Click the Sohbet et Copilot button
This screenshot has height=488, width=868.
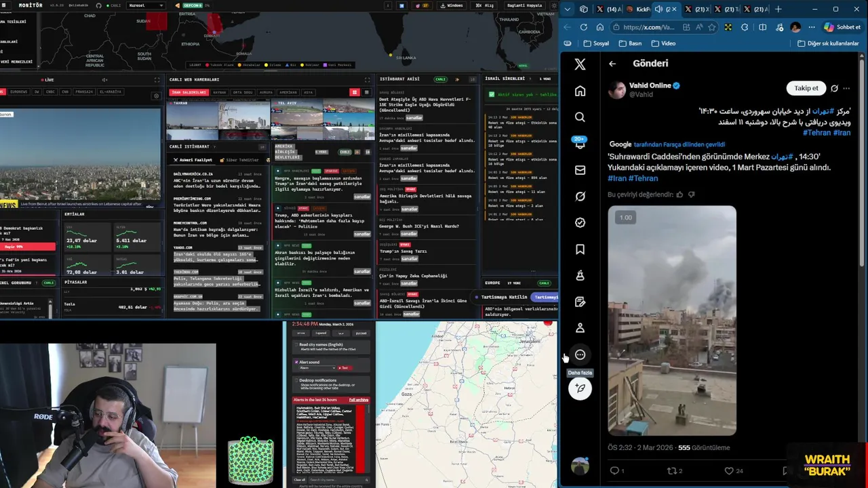(842, 27)
